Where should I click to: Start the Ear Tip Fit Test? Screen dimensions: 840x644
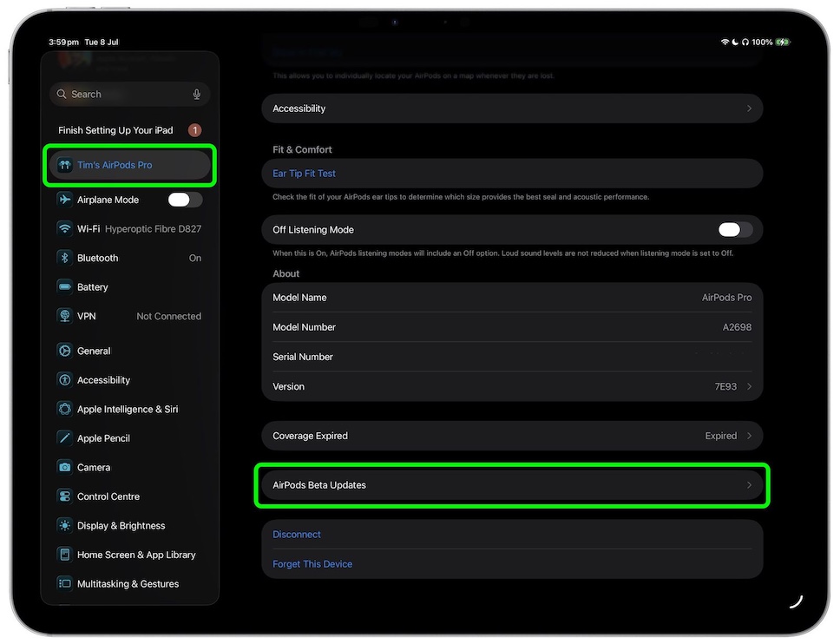click(x=305, y=174)
